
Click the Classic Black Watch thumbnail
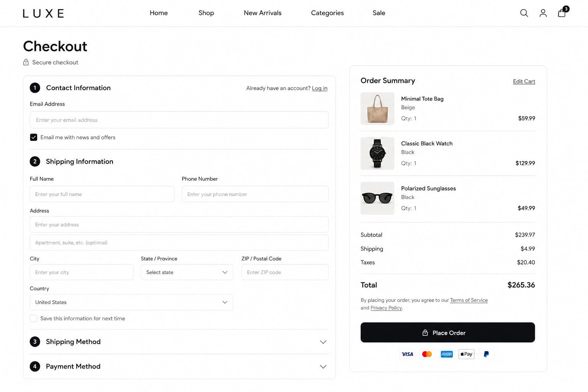377,154
